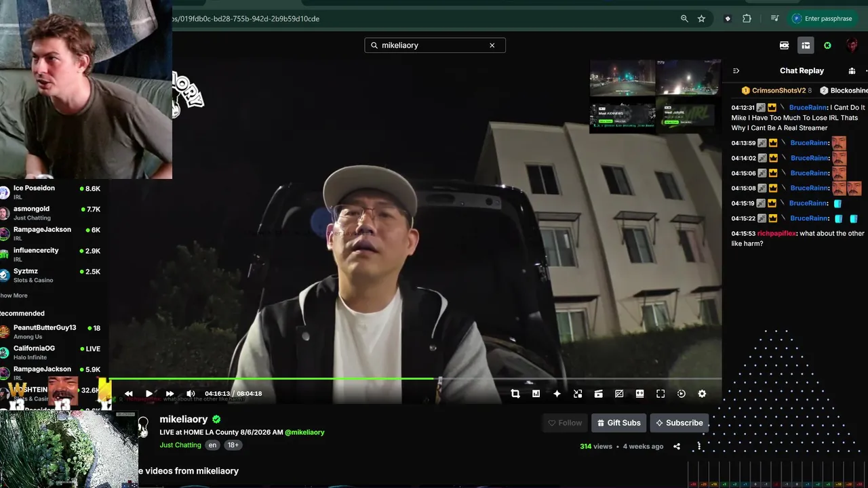Screen dimensions: 868x488
Task: Open the Kick clips icon in header
Action: coord(785,45)
